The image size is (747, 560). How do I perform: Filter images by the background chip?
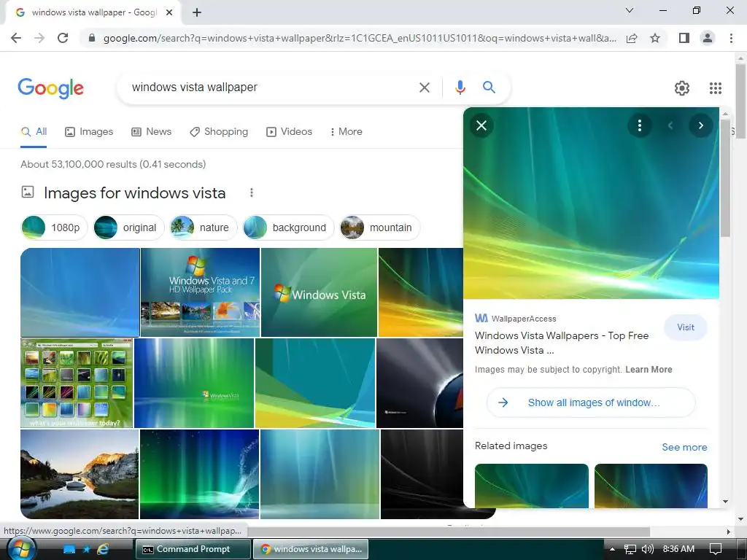[x=289, y=227]
